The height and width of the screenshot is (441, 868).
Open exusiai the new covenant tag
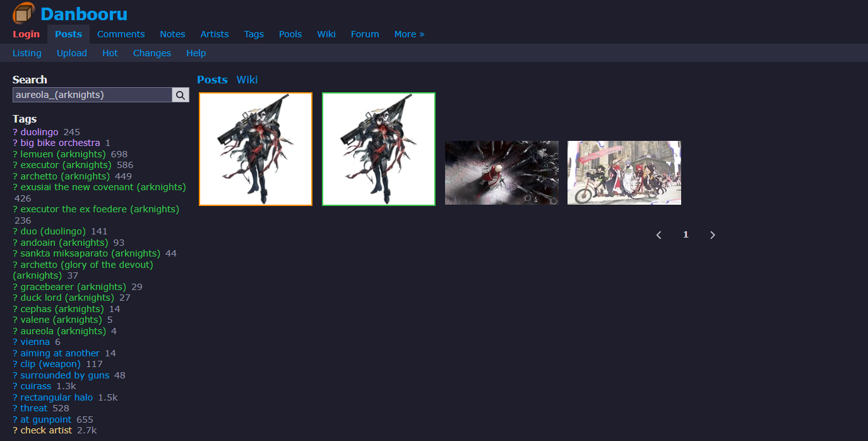click(x=103, y=187)
